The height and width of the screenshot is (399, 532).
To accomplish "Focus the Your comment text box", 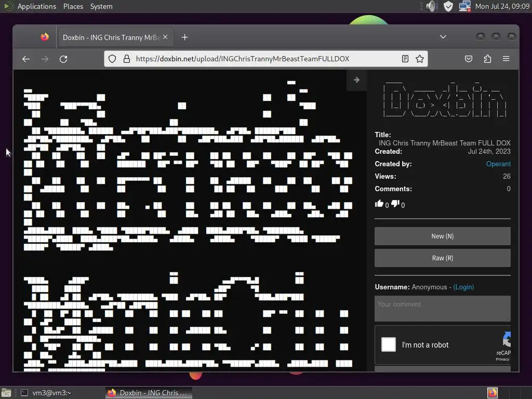I will click(443, 309).
